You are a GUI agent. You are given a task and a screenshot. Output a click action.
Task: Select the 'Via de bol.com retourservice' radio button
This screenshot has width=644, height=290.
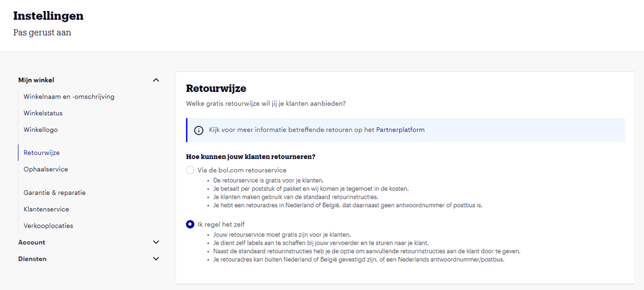[x=190, y=170]
